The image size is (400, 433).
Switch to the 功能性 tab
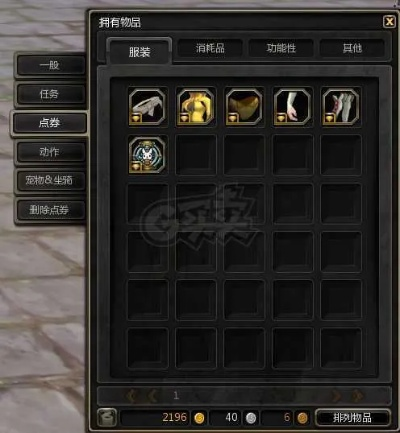click(281, 48)
